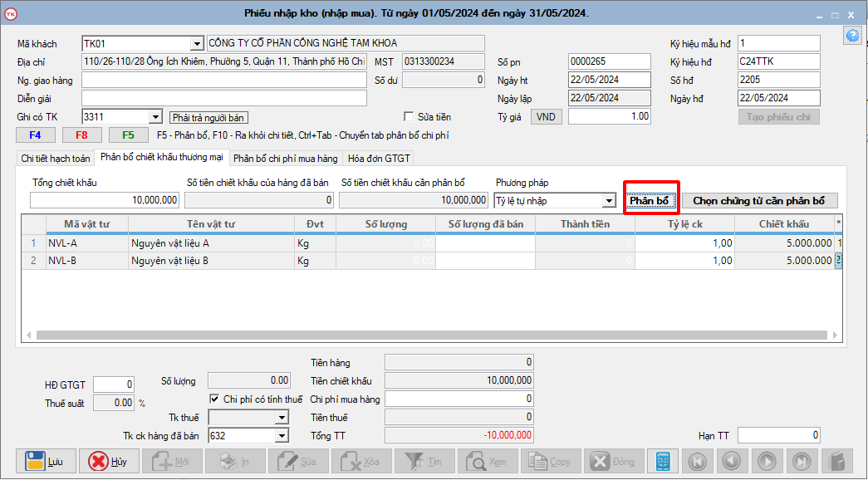Enable the Sửa tiền checkbox
Screen dimensions: 868x480
pos(409,117)
